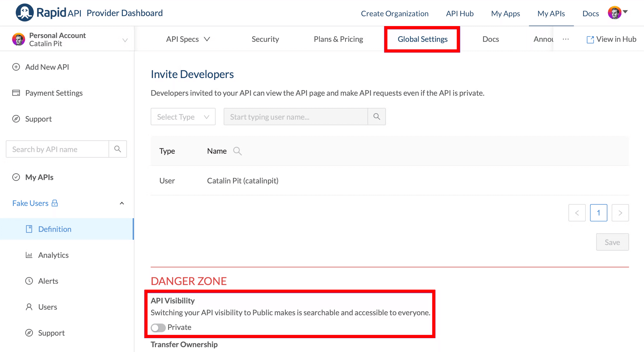The width and height of the screenshot is (644, 352).
Task: Go to next page in pagination
Action: [x=620, y=213]
